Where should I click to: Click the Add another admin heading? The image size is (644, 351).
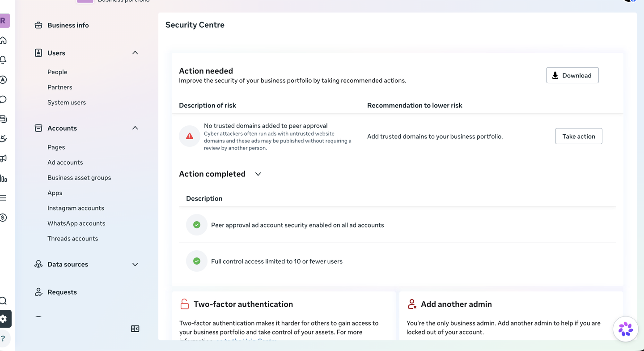coord(456,304)
